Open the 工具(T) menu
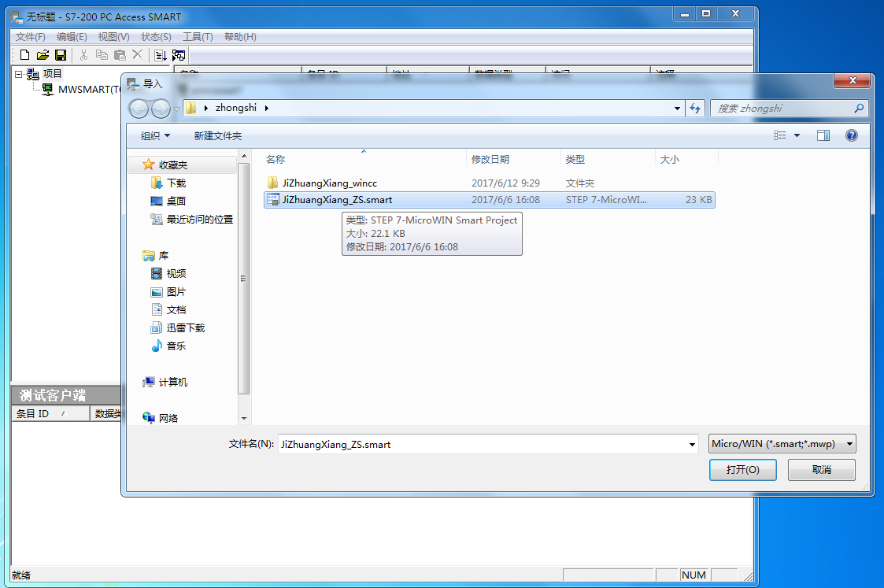Screen dimensions: 884x588 tap(198, 37)
